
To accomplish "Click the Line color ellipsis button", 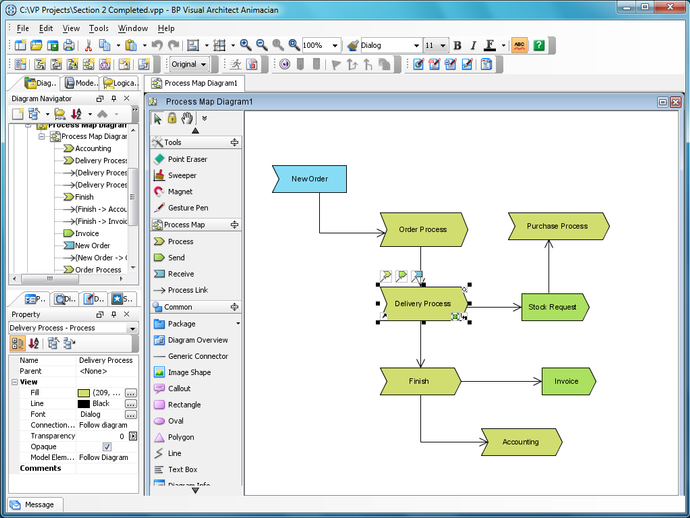I will click(x=131, y=404).
